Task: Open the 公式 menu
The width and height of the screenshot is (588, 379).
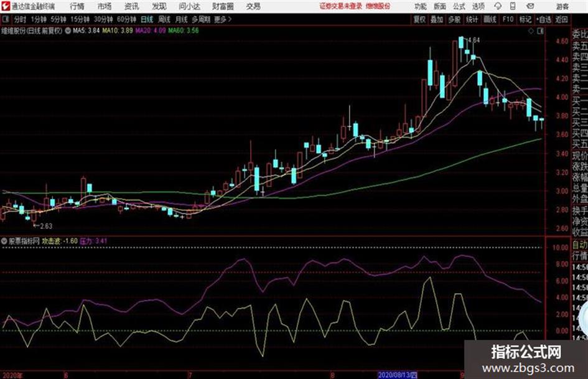Action: [459, 6]
